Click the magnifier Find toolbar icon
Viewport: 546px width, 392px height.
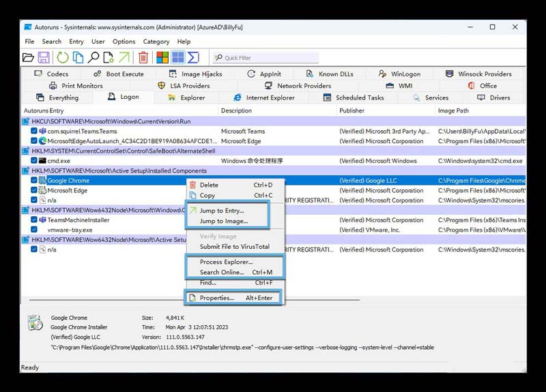94,57
